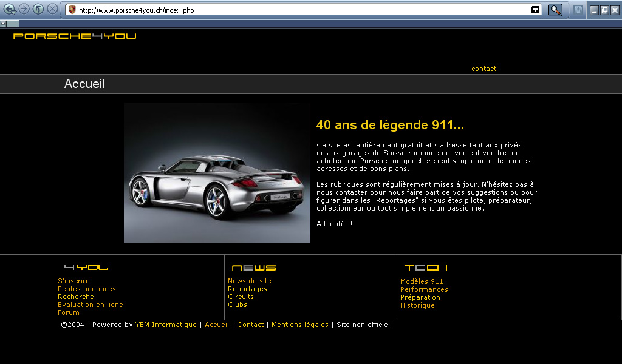The image size is (622, 364).
Task: Click the PORSCHE4YOU logo
Action: (x=75, y=36)
